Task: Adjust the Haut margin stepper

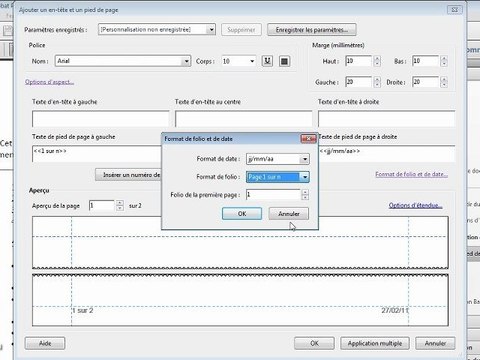Action: point(377,61)
